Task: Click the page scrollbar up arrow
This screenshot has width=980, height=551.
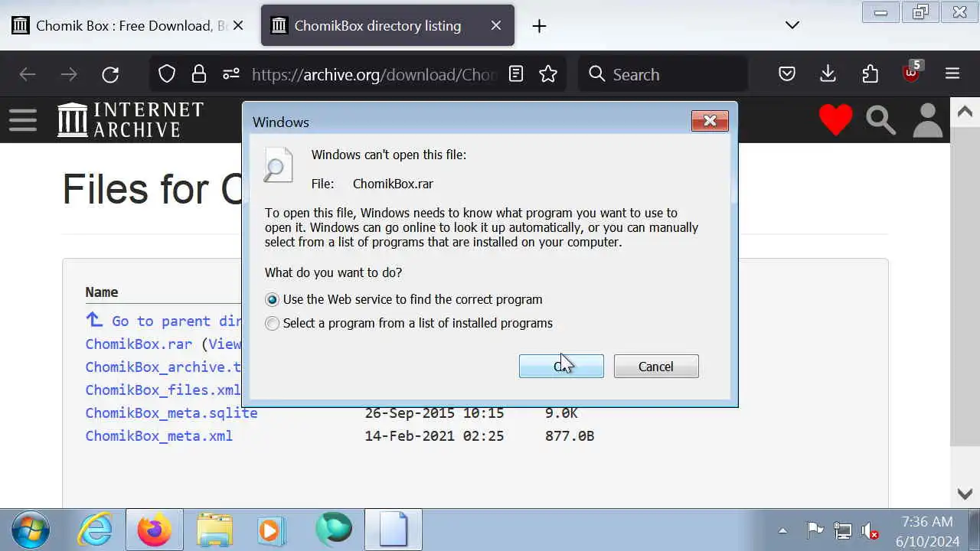Action: pos(965,112)
